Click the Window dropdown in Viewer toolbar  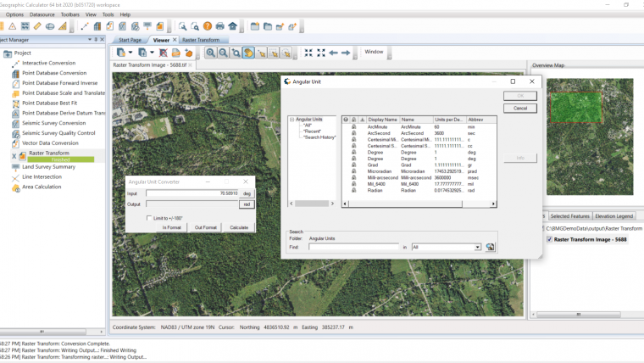(374, 52)
